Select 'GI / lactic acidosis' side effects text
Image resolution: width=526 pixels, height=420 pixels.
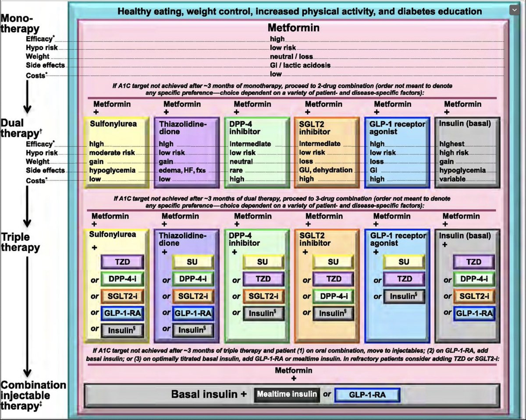tap(300, 65)
